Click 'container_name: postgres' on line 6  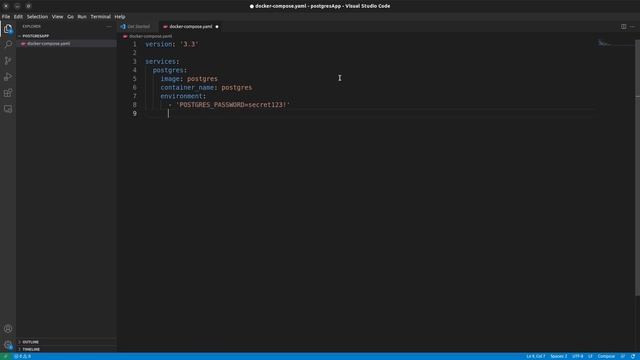point(206,88)
